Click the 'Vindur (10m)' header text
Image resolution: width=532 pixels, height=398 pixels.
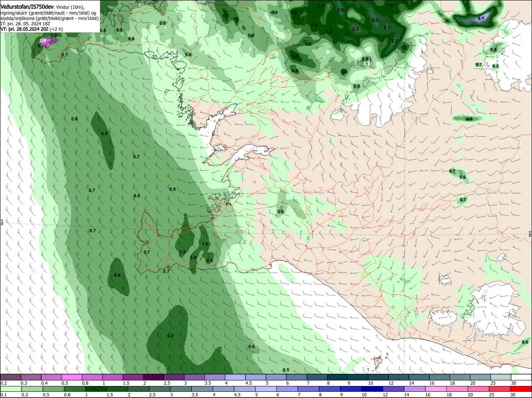[70, 7]
